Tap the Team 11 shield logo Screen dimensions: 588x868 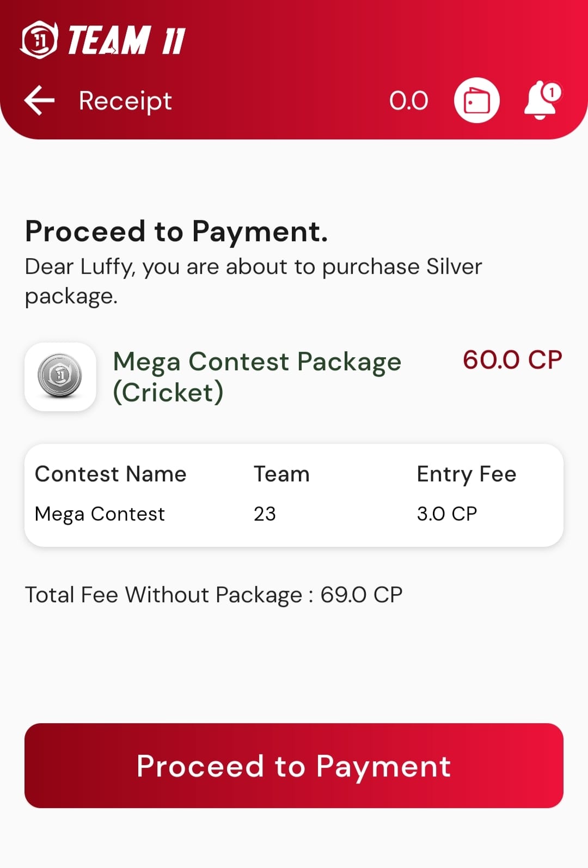click(39, 40)
